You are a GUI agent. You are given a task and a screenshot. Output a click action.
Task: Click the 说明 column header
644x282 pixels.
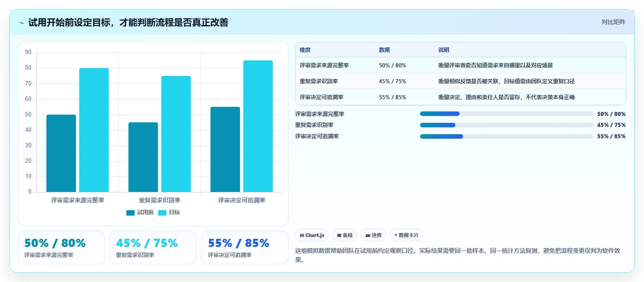point(444,50)
